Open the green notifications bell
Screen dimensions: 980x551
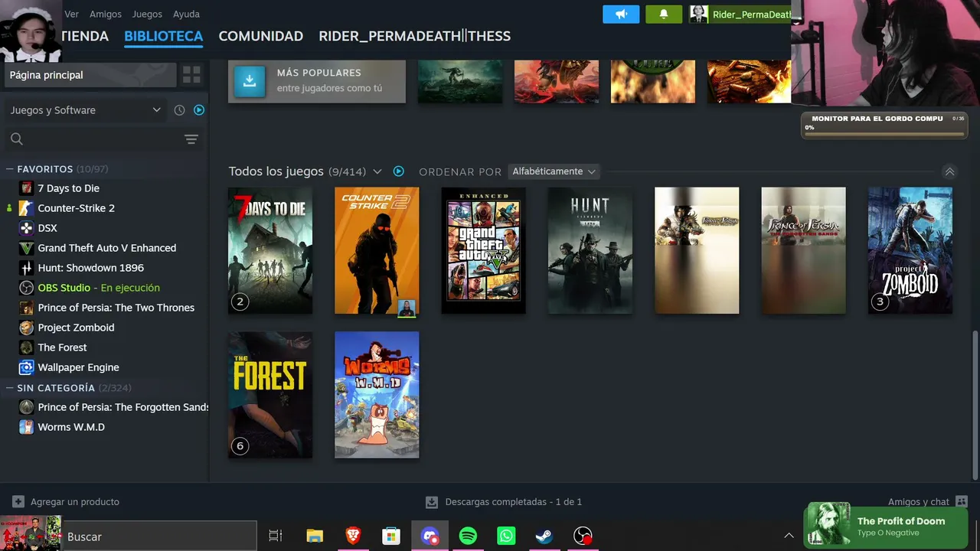tap(664, 14)
